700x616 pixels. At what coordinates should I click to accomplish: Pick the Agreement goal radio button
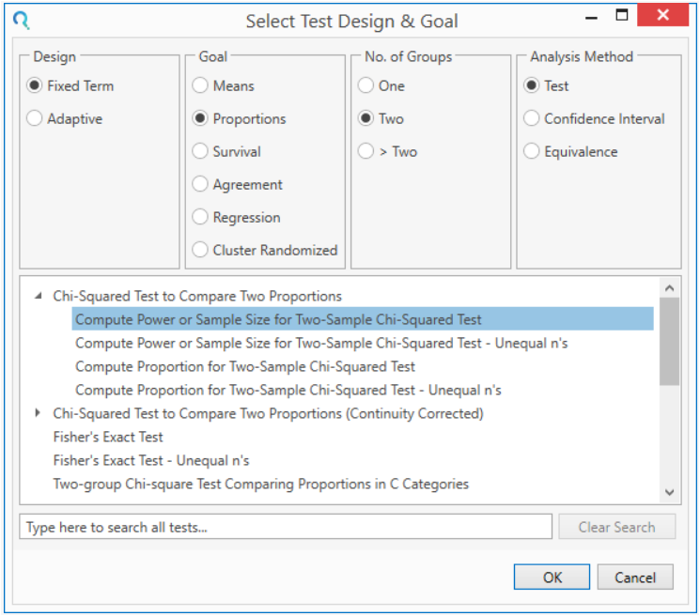tap(200, 184)
